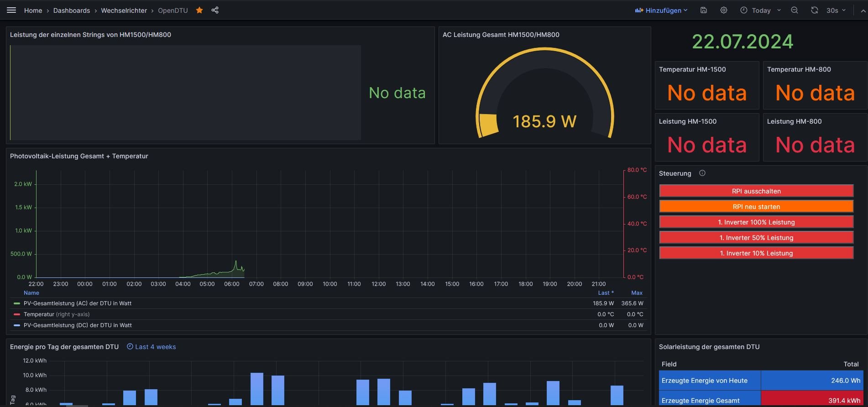The height and width of the screenshot is (407, 868).
Task: Open the hamburger navigation menu
Action: click(x=11, y=10)
